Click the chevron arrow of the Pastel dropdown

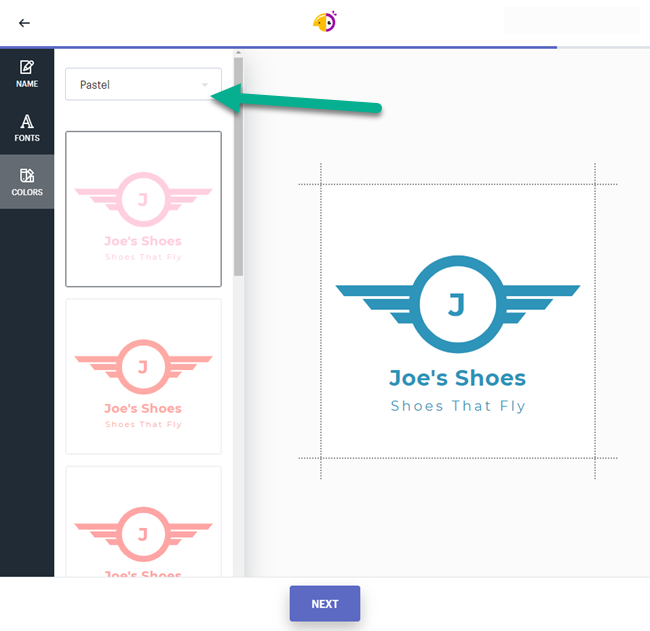point(205,85)
